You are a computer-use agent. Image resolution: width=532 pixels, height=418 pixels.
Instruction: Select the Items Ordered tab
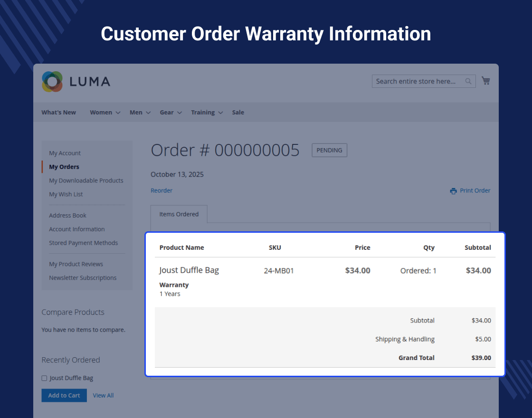(179, 214)
